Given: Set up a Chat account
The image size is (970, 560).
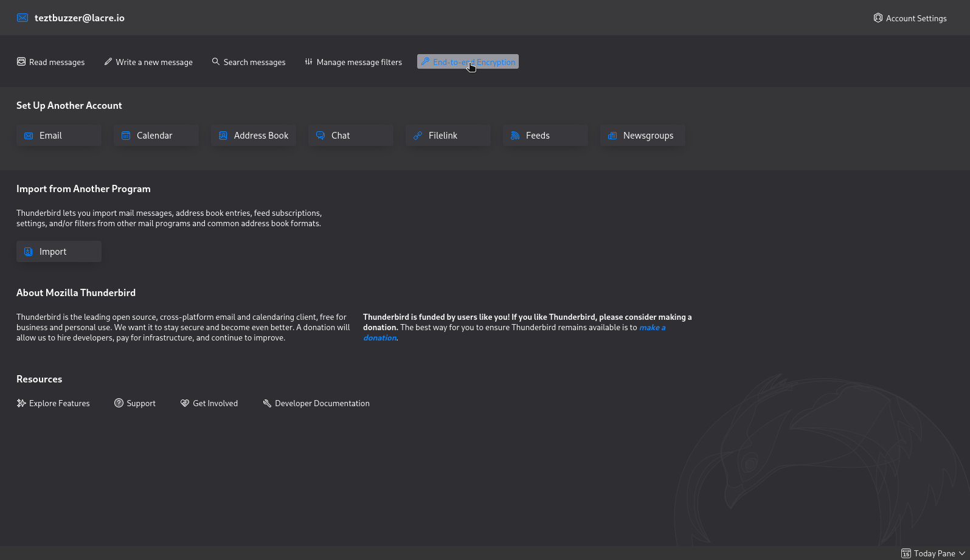Looking at the screenshot, I should pyautogui.click(x=351, y=136).
